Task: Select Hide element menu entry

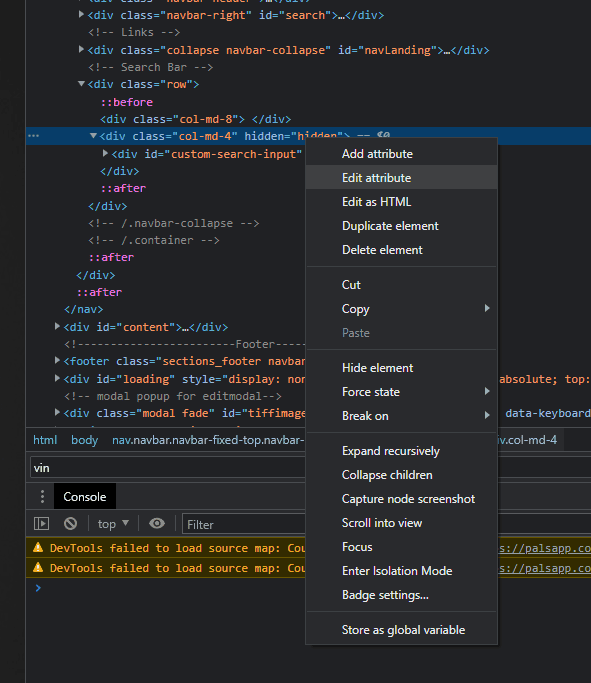Action: (401, 368)
